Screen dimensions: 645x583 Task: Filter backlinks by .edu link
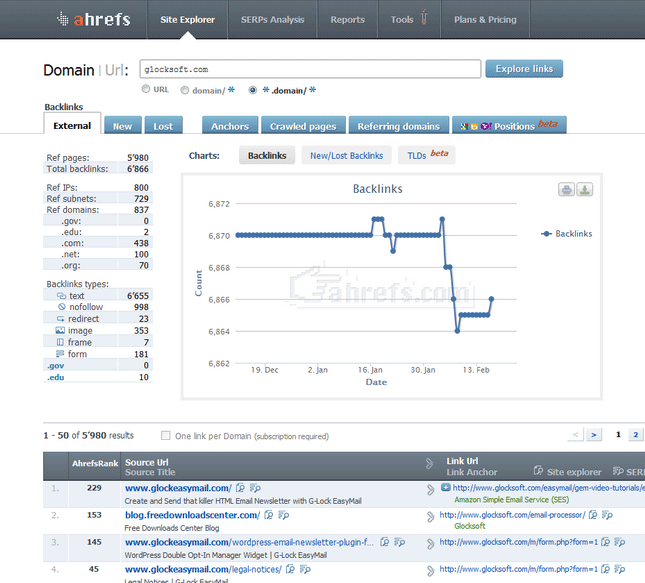click(56, 377)
